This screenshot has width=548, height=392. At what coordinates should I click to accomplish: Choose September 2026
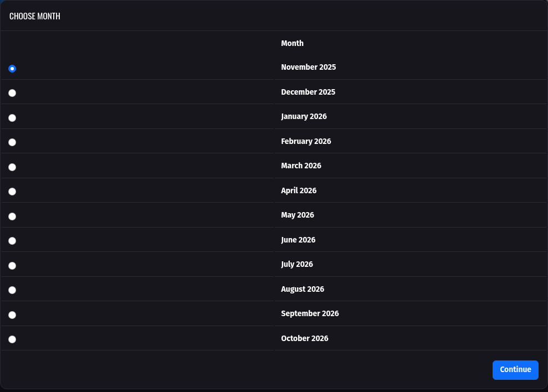(x=12, y=314)
